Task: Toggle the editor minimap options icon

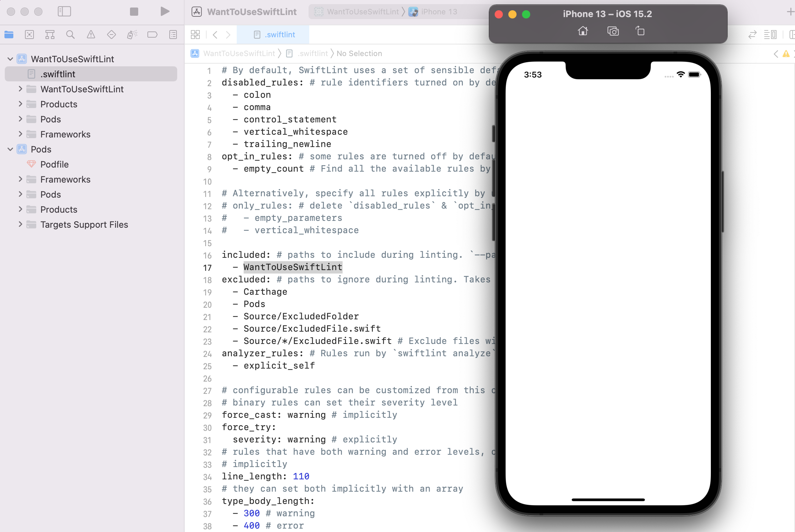Action: [x=770, y=35]
